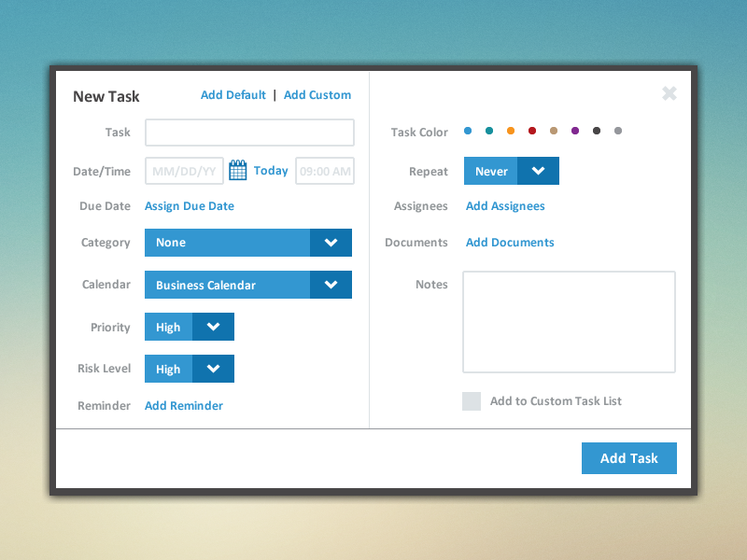Pick the purple task color

click(574, 131)
